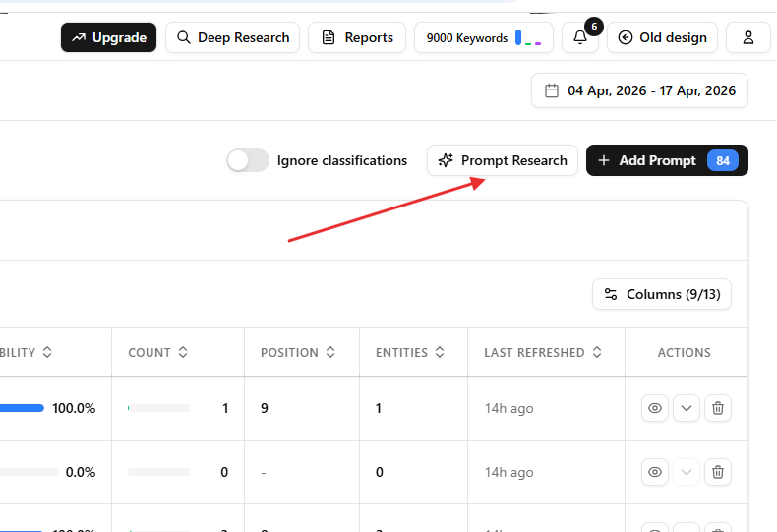
Task: Expand the first row chevron
Action: click(x=687, y=408)
